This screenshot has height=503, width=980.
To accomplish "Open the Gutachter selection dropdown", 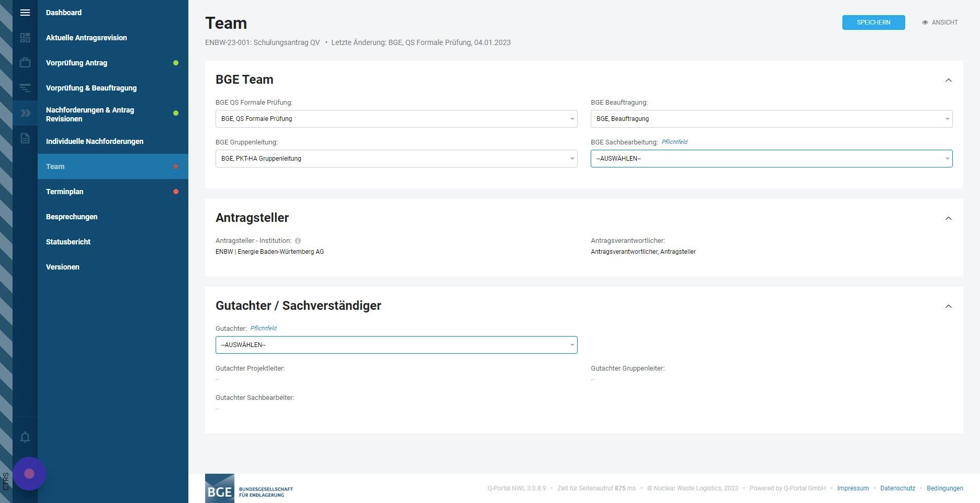I will click(396, 345).
